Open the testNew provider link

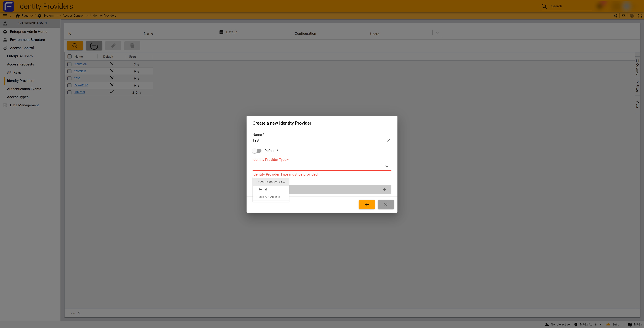[80, 71]
